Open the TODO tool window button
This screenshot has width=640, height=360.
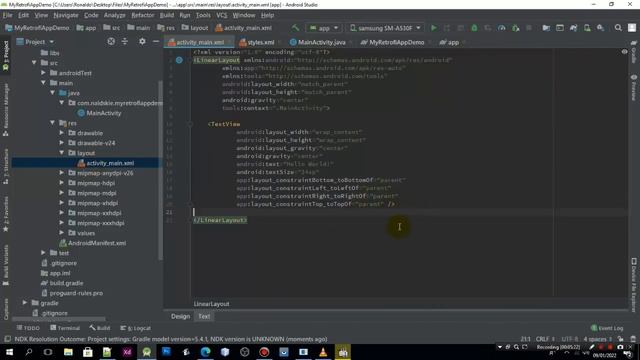[x=28, y=328]
